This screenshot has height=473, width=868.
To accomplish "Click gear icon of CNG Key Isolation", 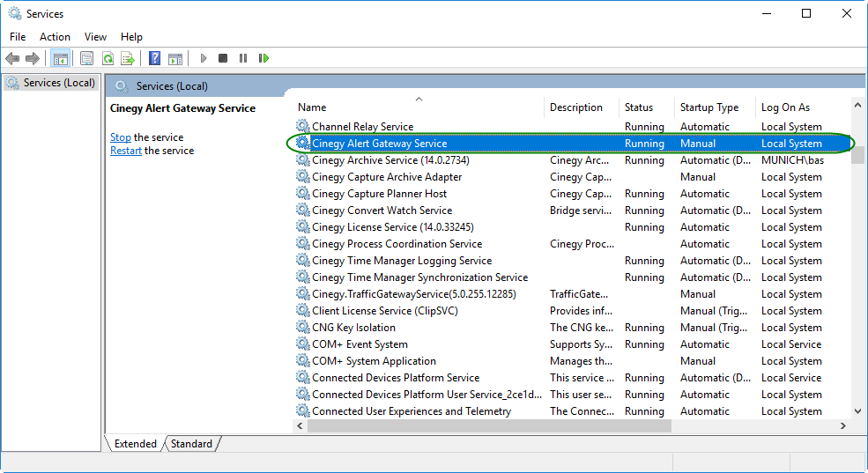I will click(x=303, y=327).
